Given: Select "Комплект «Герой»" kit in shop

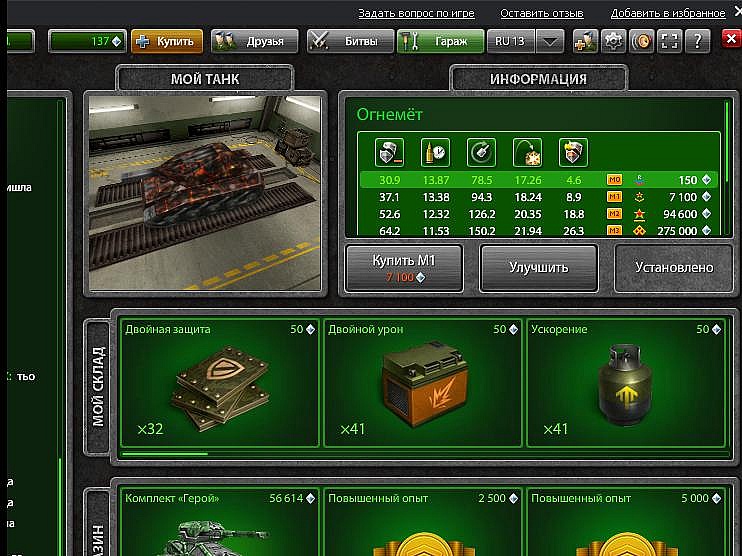Looking at the screenshot, I should pos(220,522).
